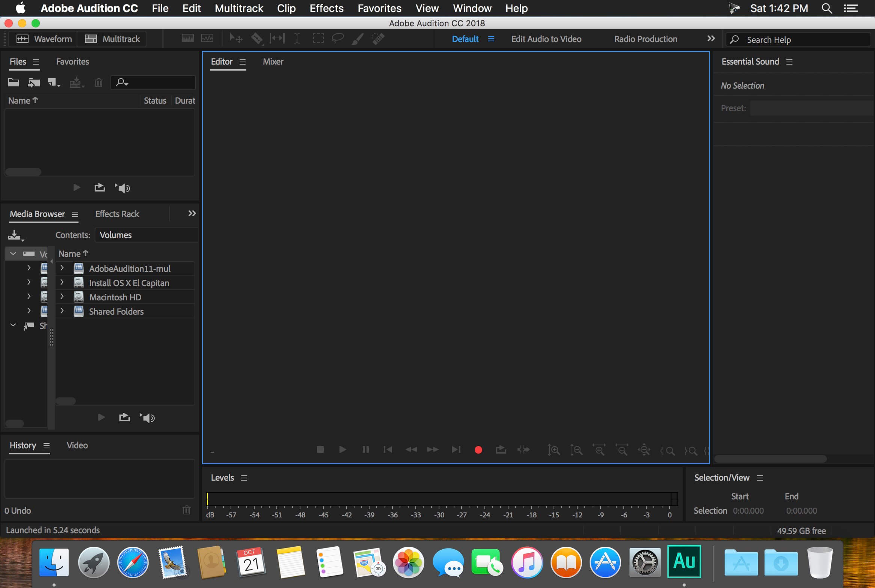Show more workspaces overflow menu
Screen dimensions: 875x588
(711, 39)
